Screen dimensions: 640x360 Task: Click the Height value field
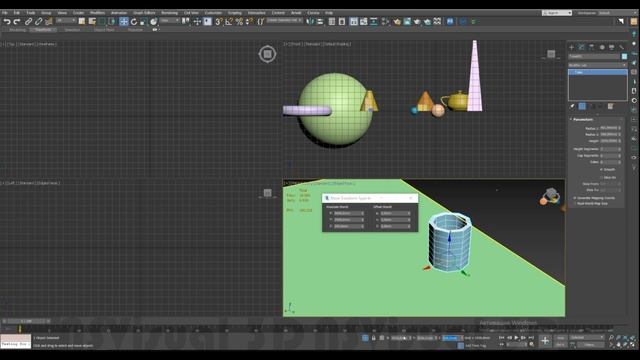pos(609,141)
